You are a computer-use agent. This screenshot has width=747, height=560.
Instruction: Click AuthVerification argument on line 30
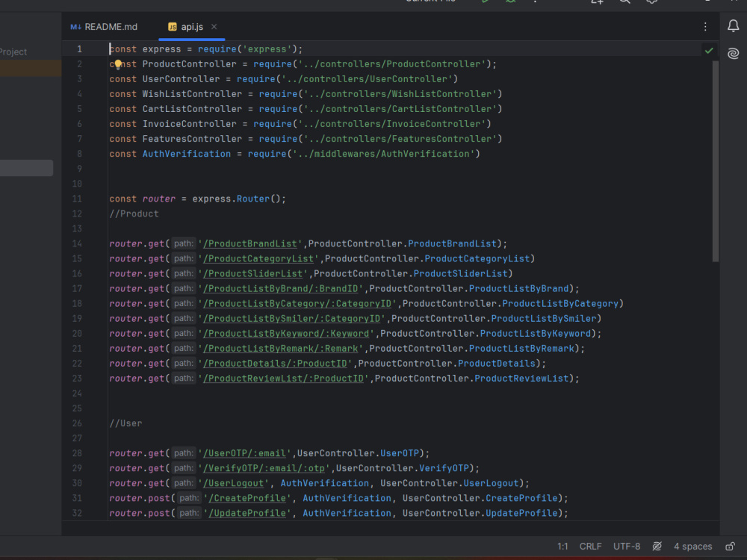pyautogui.click(x=324, y=483)
